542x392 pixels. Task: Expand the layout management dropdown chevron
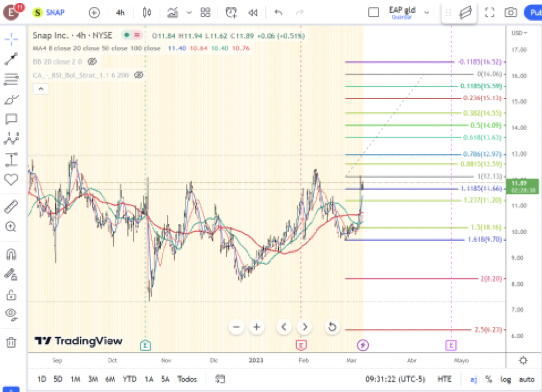[x=427, y=13]
